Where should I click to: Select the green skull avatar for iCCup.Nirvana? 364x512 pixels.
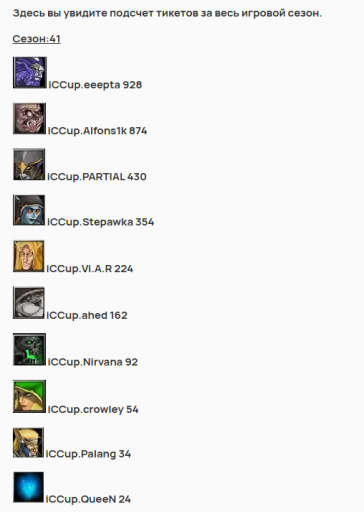(29, 349)
